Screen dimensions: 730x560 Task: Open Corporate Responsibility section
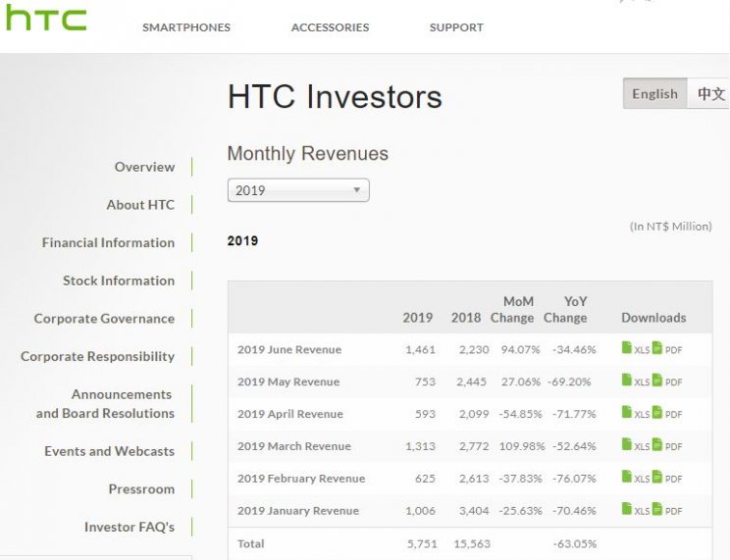pos(98,357)
